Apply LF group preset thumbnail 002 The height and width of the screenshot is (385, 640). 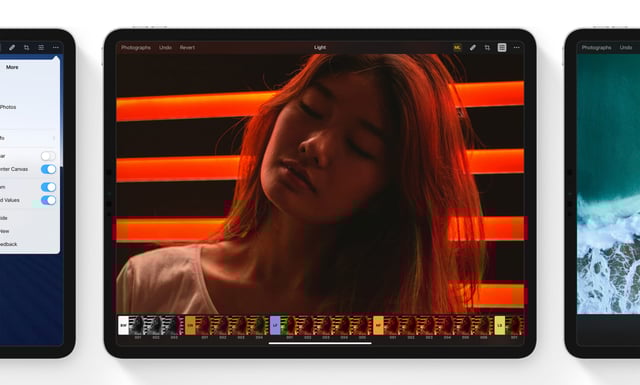tap(308, 325)
